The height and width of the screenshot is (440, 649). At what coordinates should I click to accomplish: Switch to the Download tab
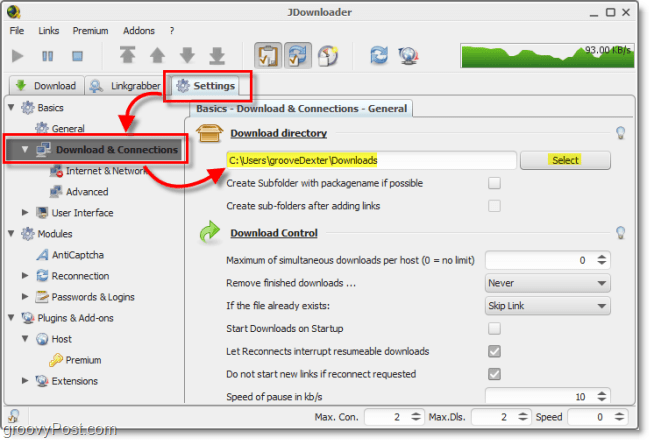[46, 86]
